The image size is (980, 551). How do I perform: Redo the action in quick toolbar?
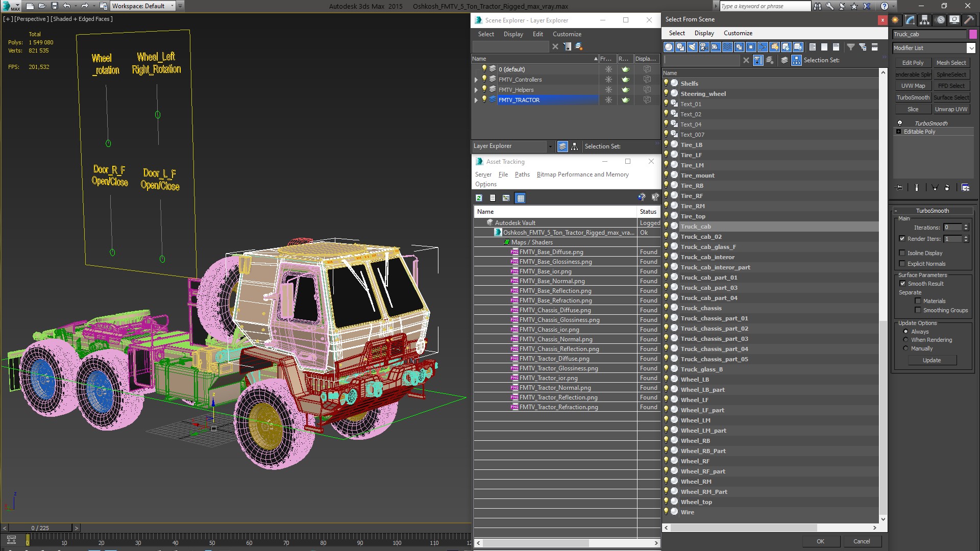tap(85, 6)
